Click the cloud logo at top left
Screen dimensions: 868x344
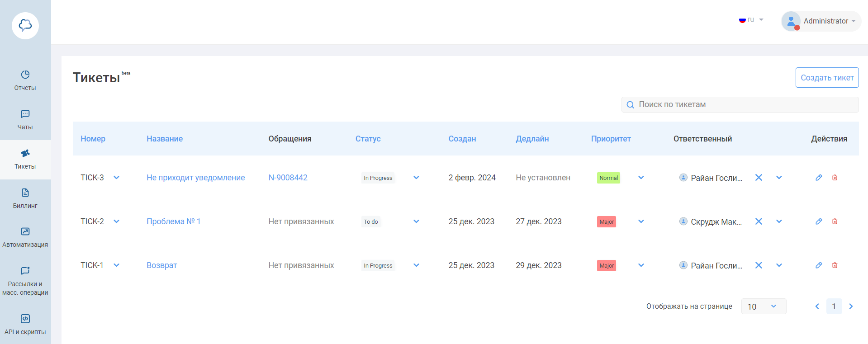point(25,26)
